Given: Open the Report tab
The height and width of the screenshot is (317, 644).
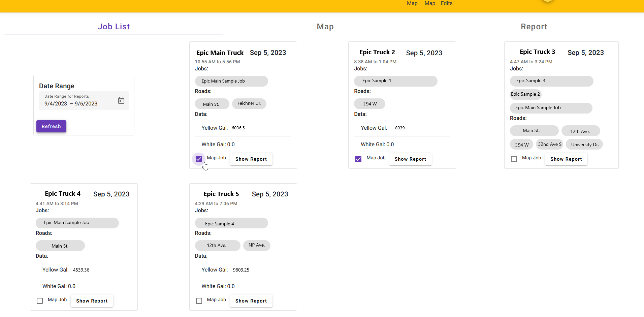Looking at the screenshot, I should tap(534, 27).
